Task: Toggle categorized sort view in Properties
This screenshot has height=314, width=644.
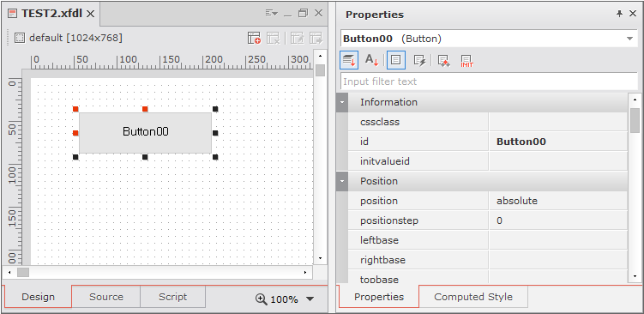Action: pyautogui.click(x=349, y=60)
